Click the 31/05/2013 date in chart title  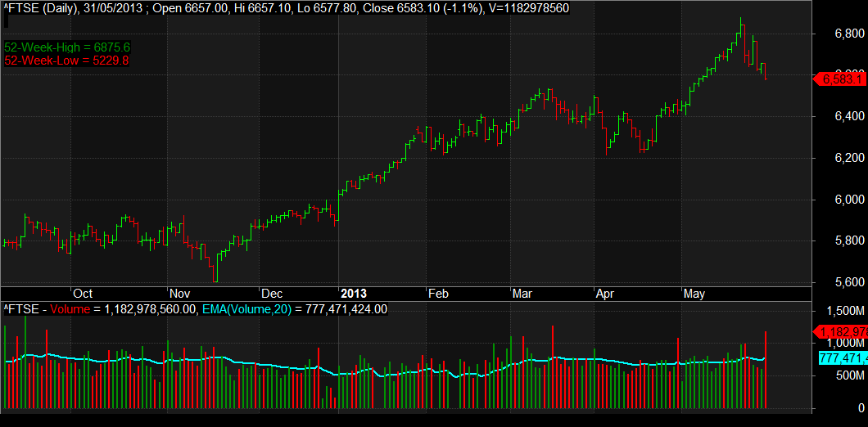click(114, 8)
